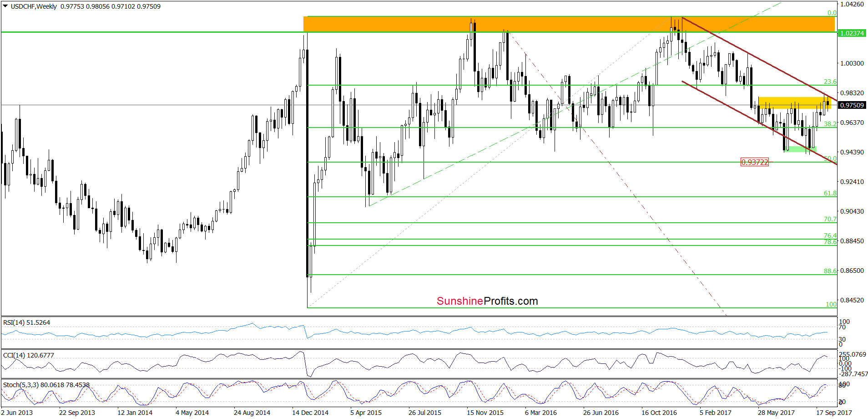Click the 0.86500 price axis label
The image size is (868, 419).
point(852,271)
